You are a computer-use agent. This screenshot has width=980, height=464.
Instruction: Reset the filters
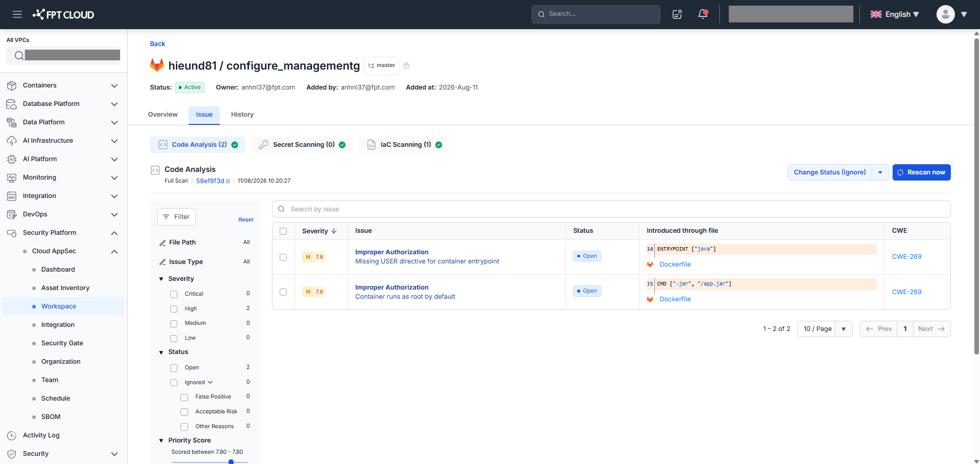[246, 220]
